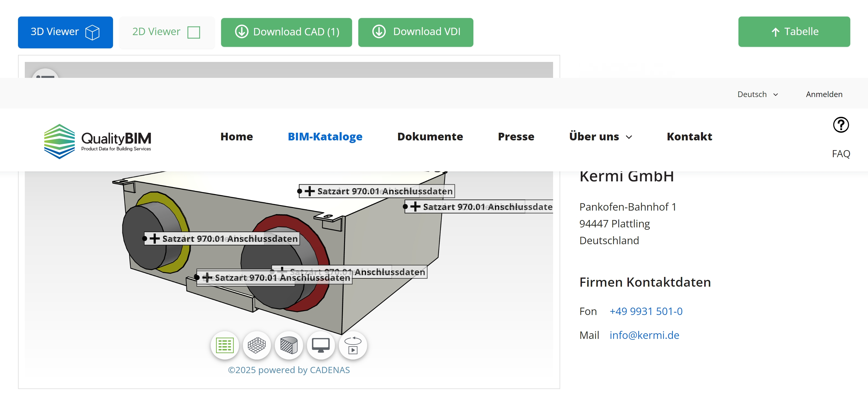This screenshot has width=868, height=407.
Task: Open the green table view icon in viewer toolbar
Action: click(x=225, y=345)
